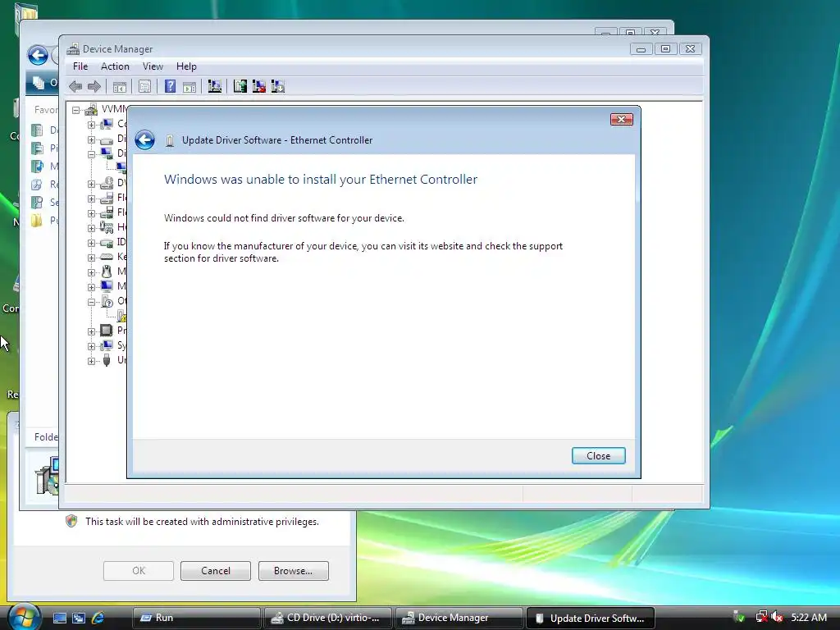This screenshot has width=840, height=630.
Task: Expand the System devices category node
Action: click(x=92, y=346)
